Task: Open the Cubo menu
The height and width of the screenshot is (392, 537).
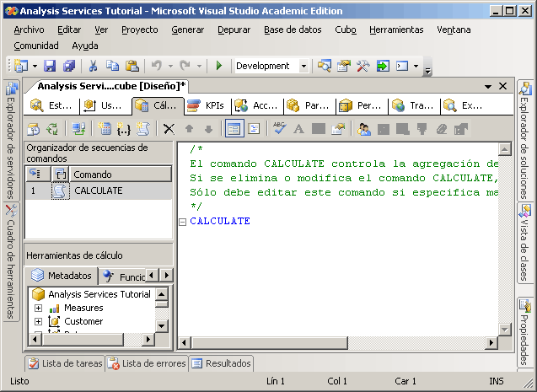Action: click(x=346, y=30)
